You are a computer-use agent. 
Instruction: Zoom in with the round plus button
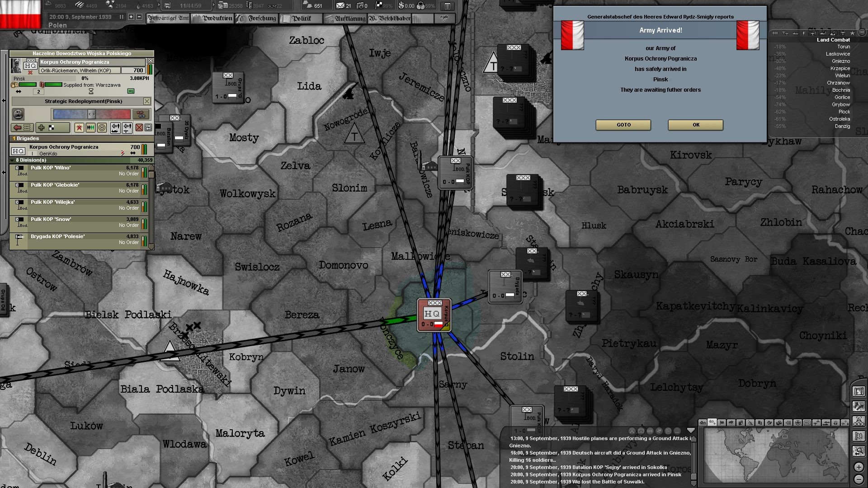pyautogui.click(x=859, y=467)
